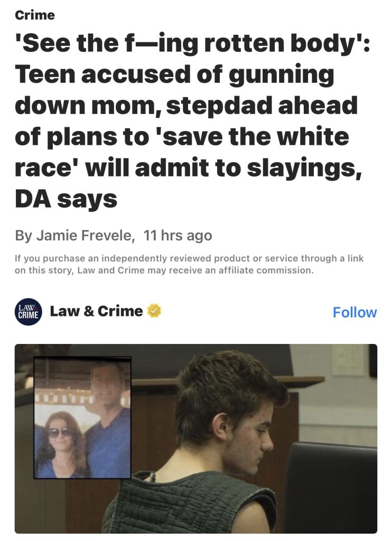Tap the gold verified badge icon

pos(154,311)
